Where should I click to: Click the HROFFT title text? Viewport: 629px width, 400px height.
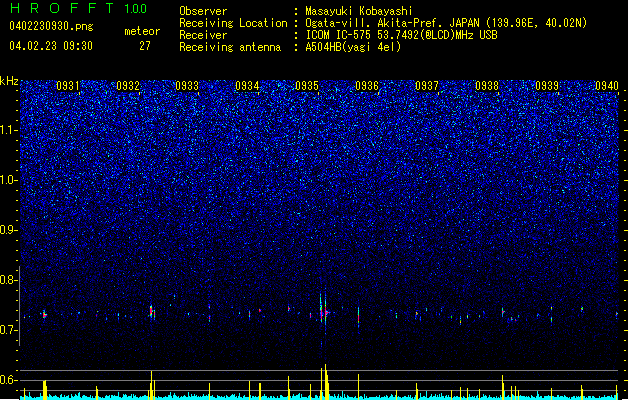(x=61, y=8)
